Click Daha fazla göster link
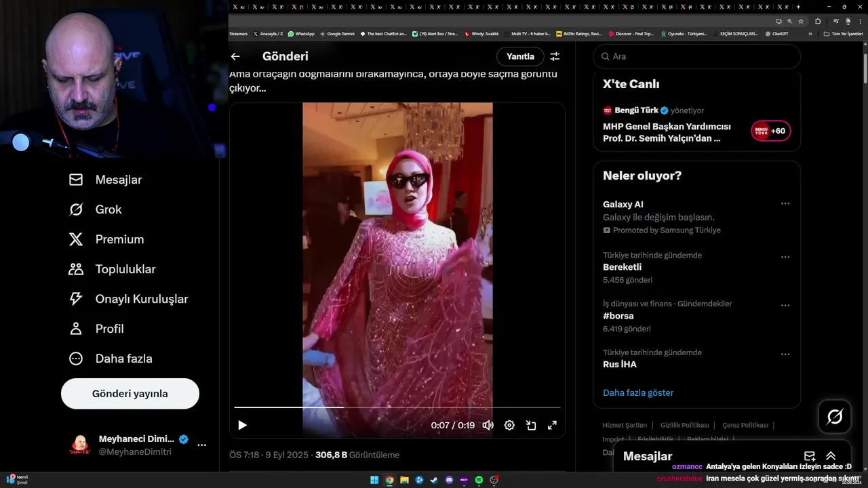 tap(638, 392)
